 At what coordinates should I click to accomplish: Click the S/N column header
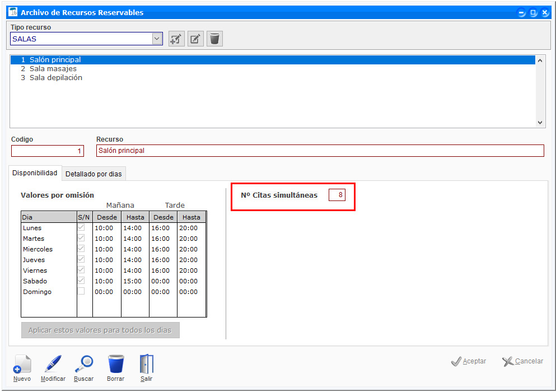click(85, 217)
